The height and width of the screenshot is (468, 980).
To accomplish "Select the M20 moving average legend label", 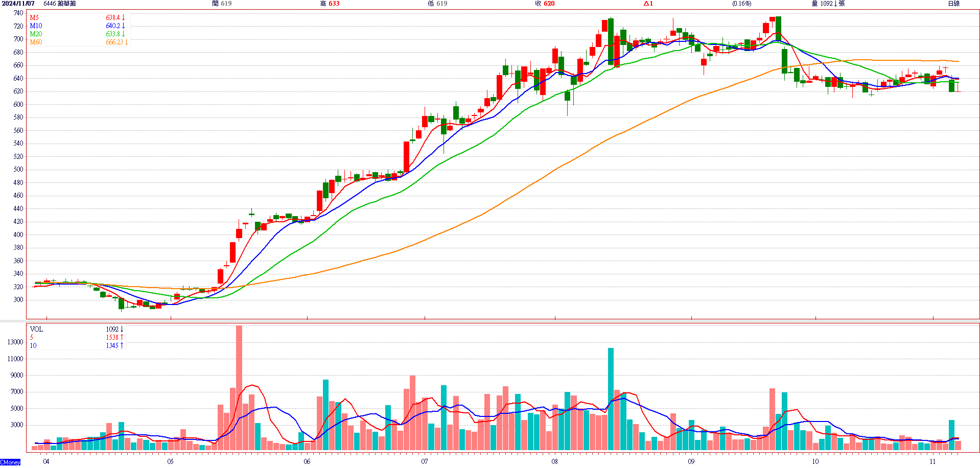I will [x=36, y=34].
